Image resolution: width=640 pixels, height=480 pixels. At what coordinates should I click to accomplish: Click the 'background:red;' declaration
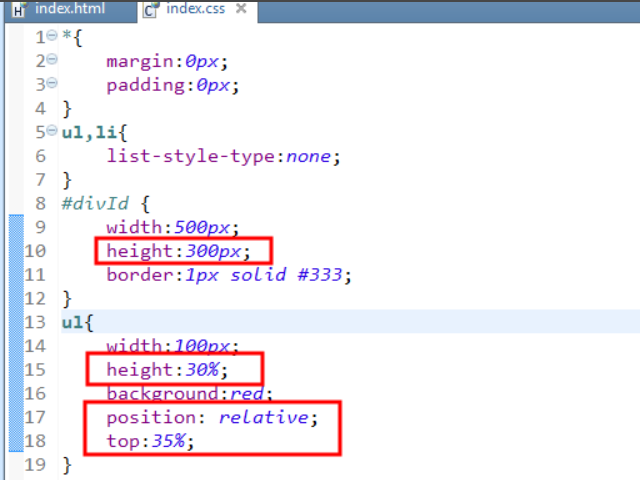189,393
